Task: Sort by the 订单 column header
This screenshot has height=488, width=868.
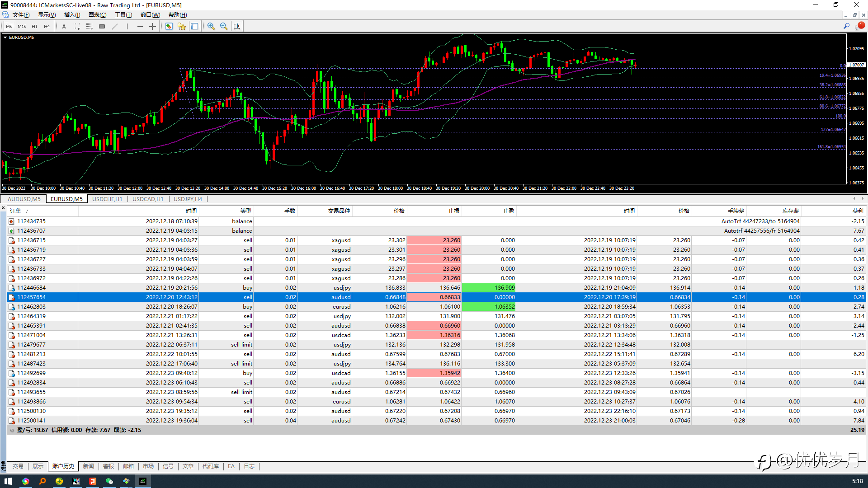Action: [x=15, y=211]
